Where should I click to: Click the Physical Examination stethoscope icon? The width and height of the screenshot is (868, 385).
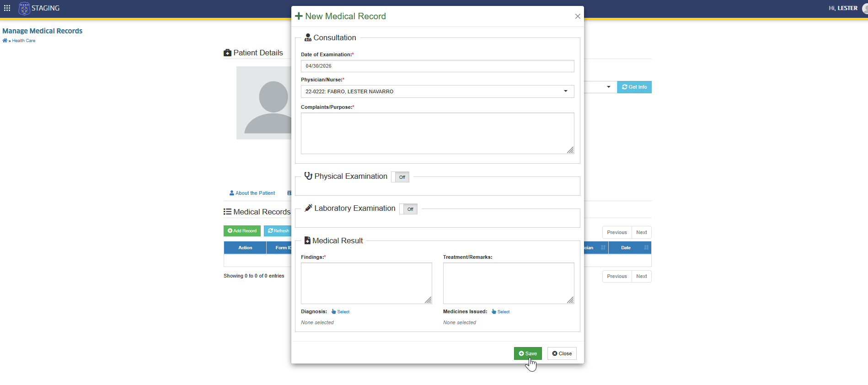click(x=308, y=176)
